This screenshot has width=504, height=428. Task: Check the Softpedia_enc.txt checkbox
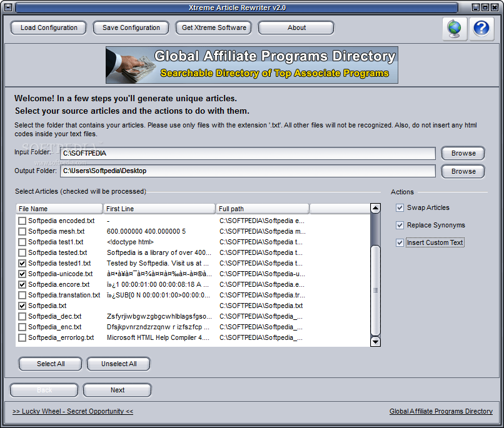(22, 327)
